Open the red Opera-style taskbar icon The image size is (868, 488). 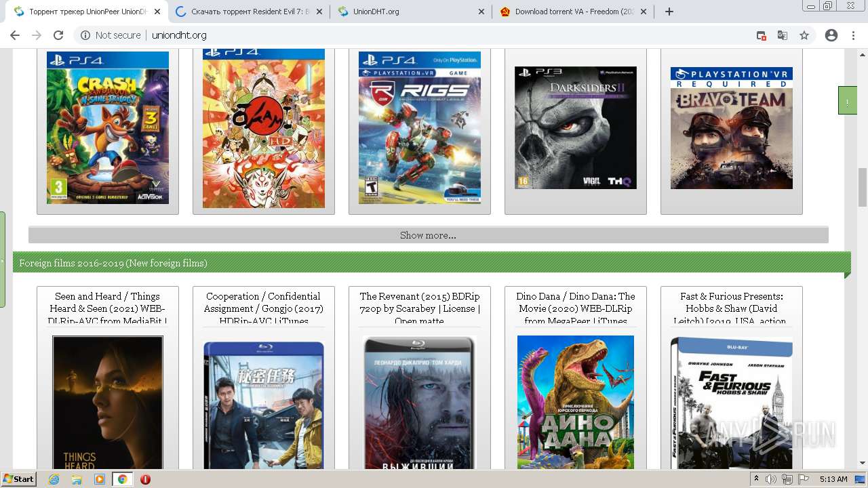pyautogui.click(x=145, y=479)
